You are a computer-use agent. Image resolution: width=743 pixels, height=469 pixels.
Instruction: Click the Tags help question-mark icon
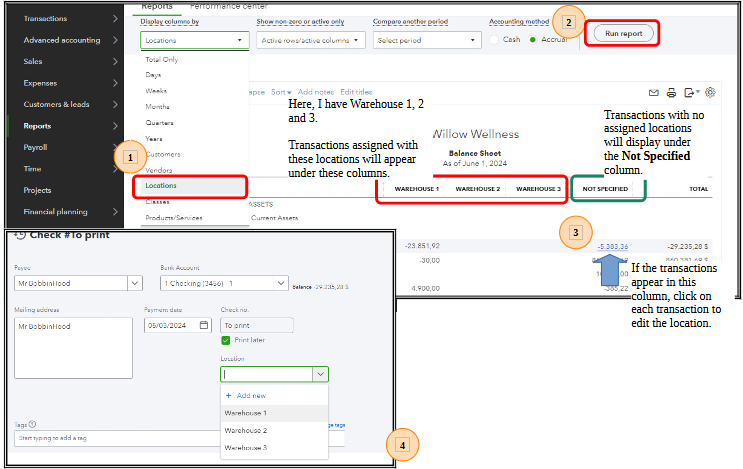pyautogui.click(x=32, y=424)
